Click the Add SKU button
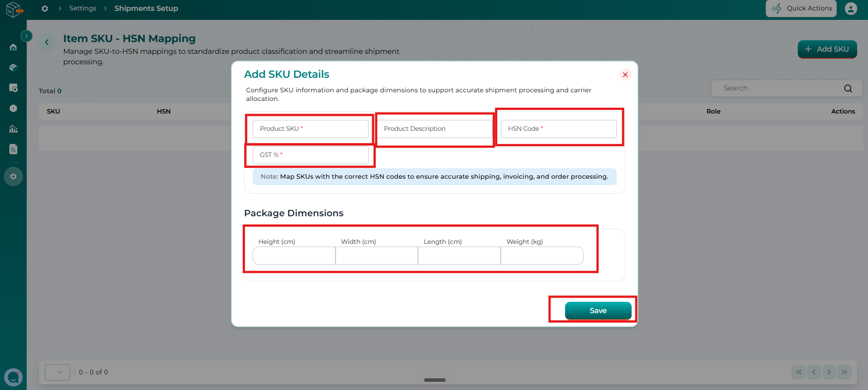The image size is (868, 390). tap(827, 49)
